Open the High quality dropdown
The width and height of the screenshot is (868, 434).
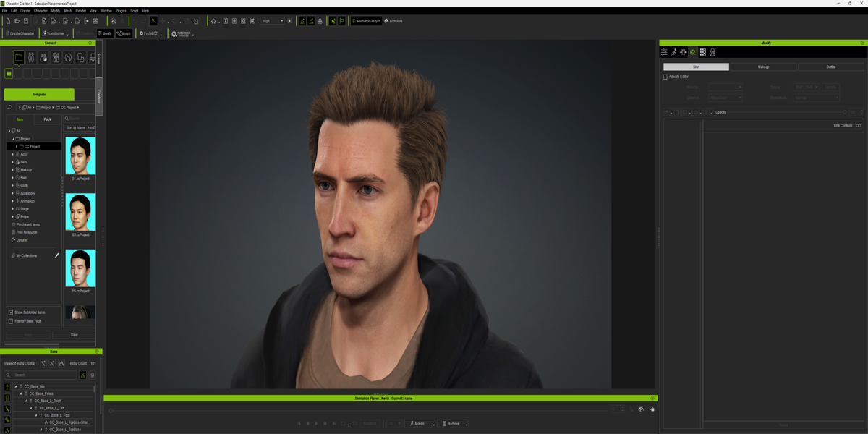[273, 21]
